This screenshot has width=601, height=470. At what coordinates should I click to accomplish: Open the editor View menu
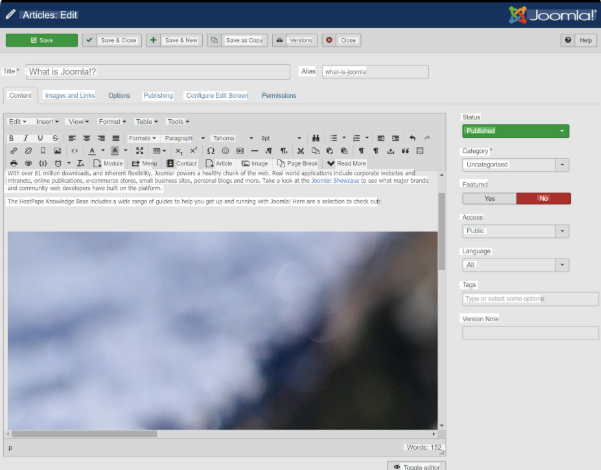coord(79,122)
